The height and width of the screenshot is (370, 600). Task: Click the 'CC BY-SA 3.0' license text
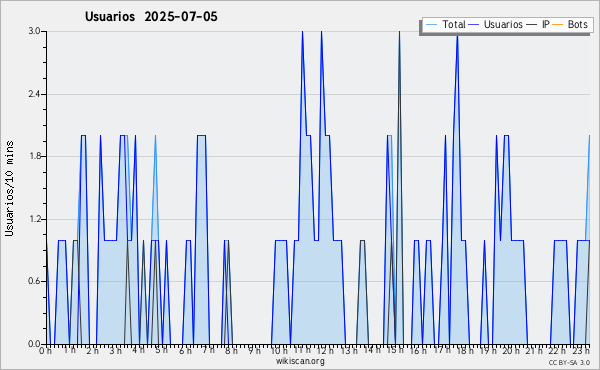pos(569,363)
